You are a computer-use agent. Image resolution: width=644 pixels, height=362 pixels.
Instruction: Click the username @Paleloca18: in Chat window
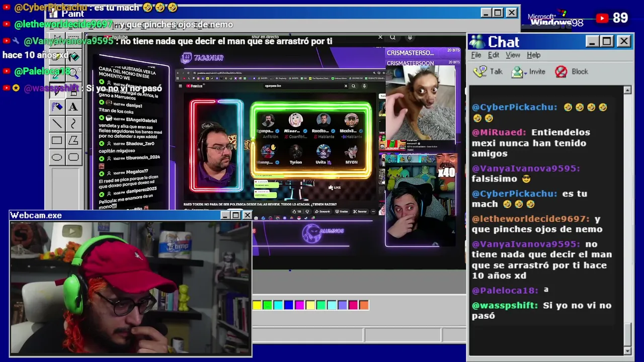tap(505, 290)
